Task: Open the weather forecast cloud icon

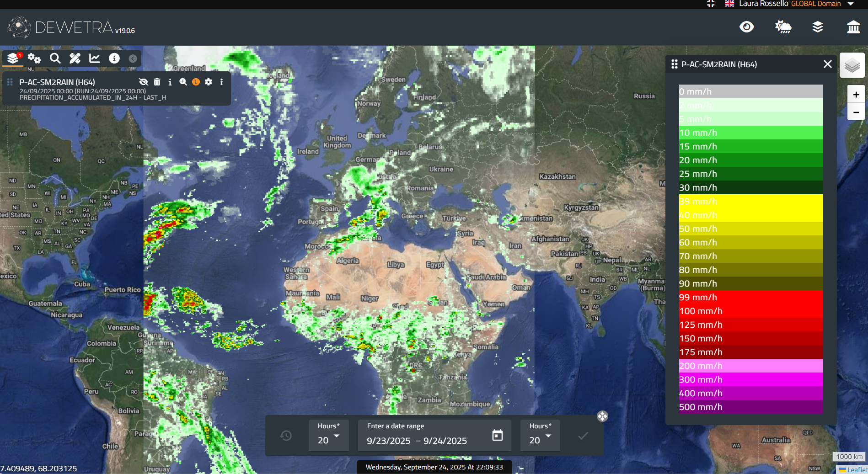Action: (783, 27)
